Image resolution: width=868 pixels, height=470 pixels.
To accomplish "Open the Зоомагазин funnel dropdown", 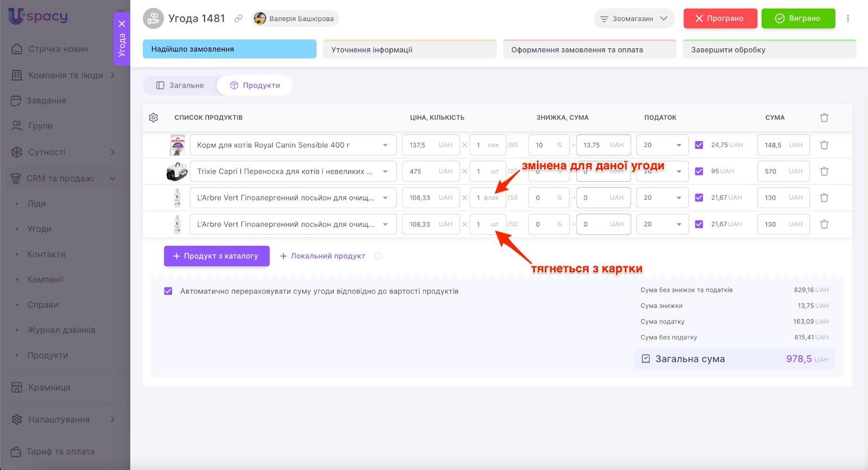I will pyautogui.click(x=634, y=18).
